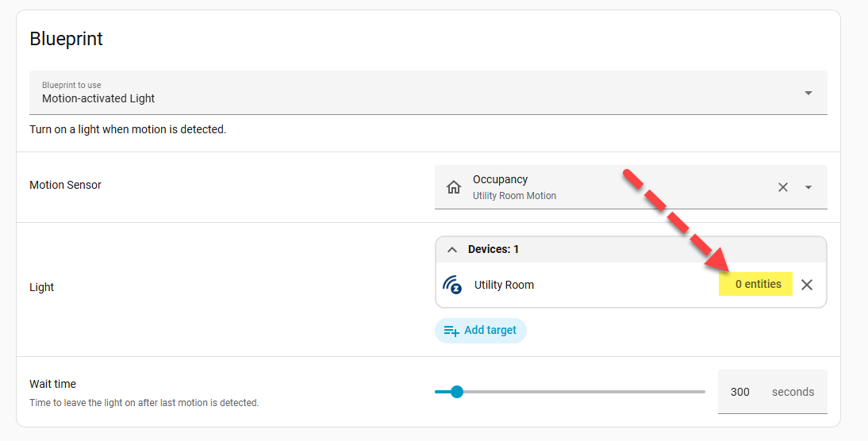Click the Utility Room Motion subtitle text

[x=514, y=196]
